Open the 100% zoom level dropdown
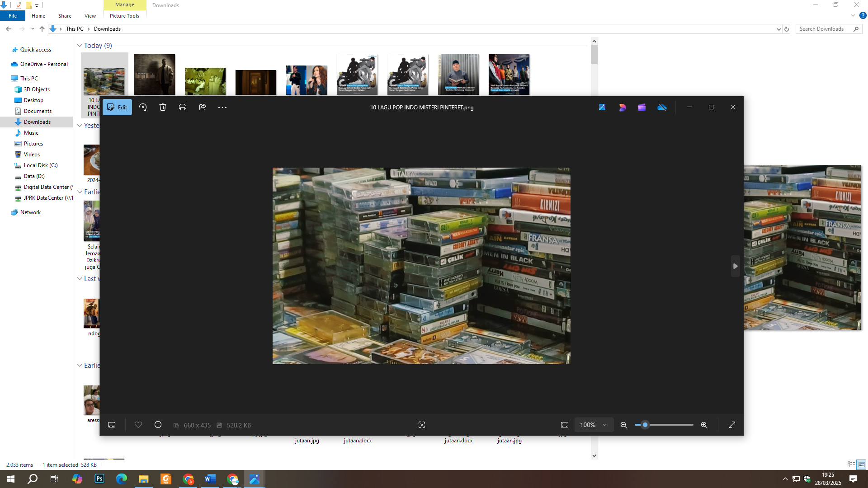This screenshot has height=488, width=868. tap(594, 425)
